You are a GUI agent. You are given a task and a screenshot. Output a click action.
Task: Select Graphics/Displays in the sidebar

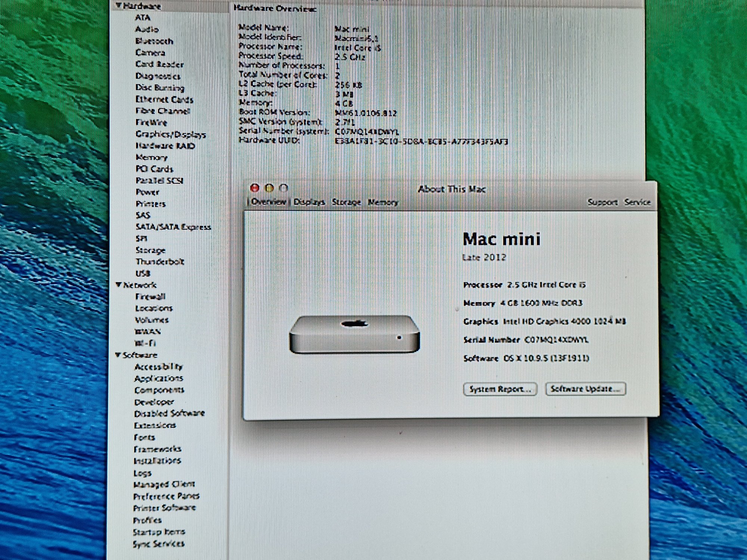(171, 134)
